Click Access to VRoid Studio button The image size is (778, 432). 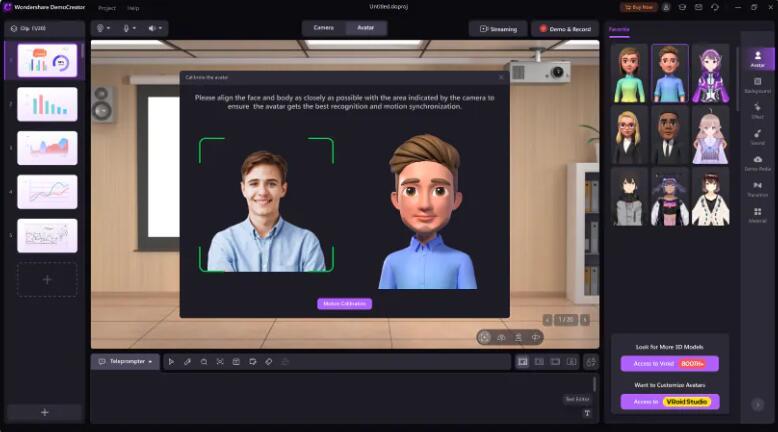(x=669, y=402)
